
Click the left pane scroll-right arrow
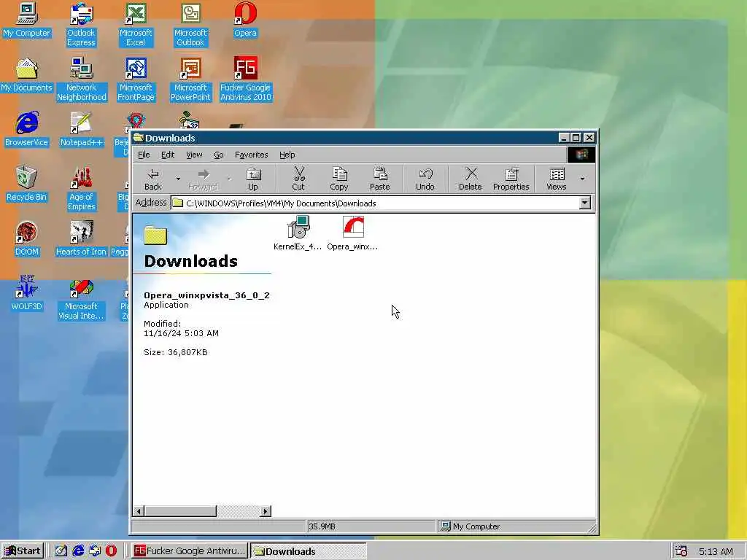coord(266,511)
